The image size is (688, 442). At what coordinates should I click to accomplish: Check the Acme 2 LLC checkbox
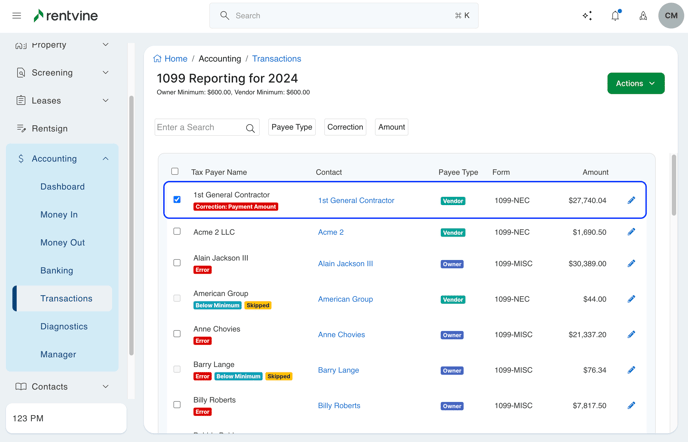[x=177, y=231]
